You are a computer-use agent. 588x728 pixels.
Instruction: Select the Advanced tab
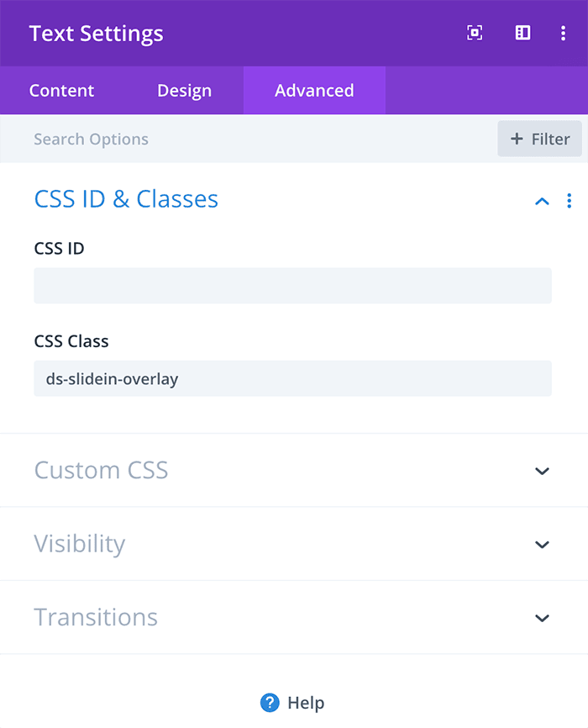click(x=314, y=91)
